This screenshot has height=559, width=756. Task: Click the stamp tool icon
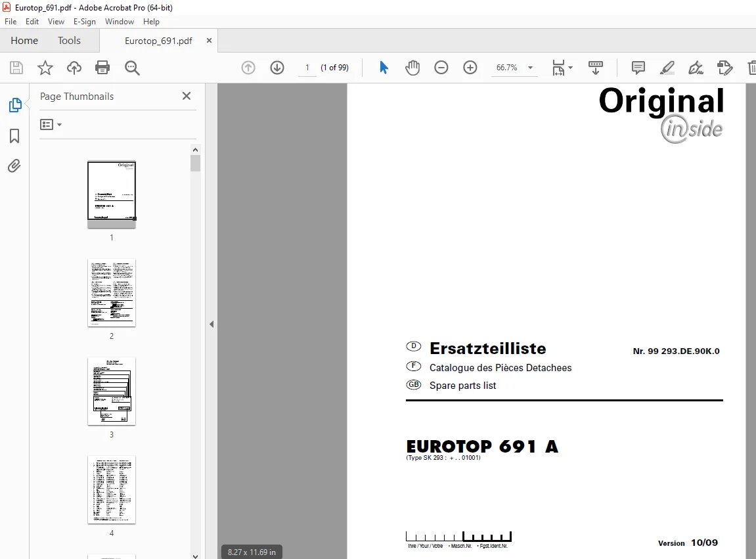pos(724,68)
